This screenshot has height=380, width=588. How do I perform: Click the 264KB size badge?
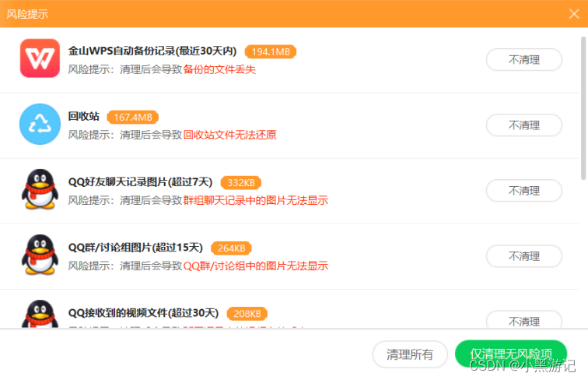tap(231, 248)
